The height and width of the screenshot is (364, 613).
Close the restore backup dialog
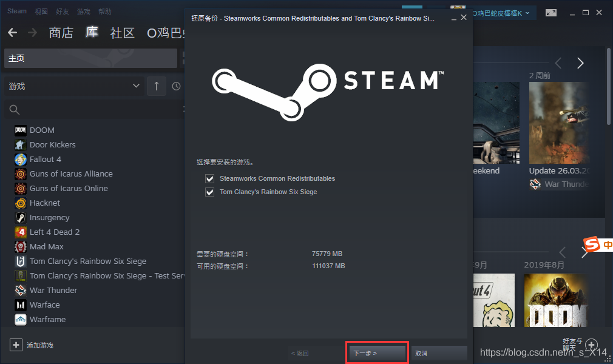click(x=464, y=18)
